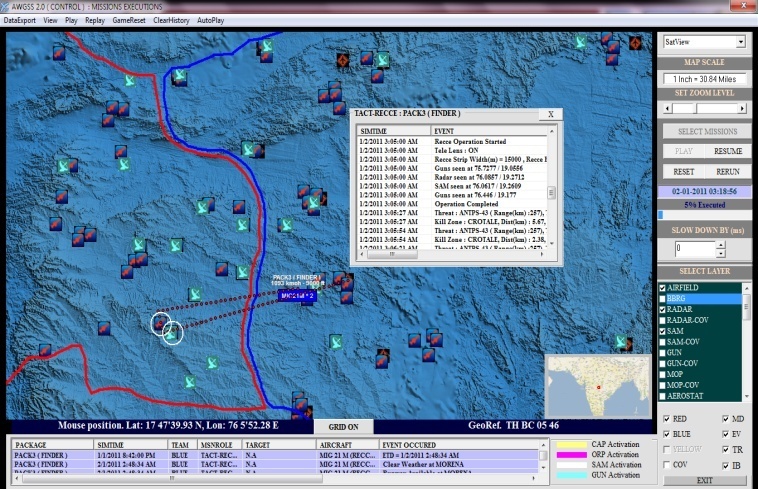Click the cyan GUN Activation color swatch

572,475
